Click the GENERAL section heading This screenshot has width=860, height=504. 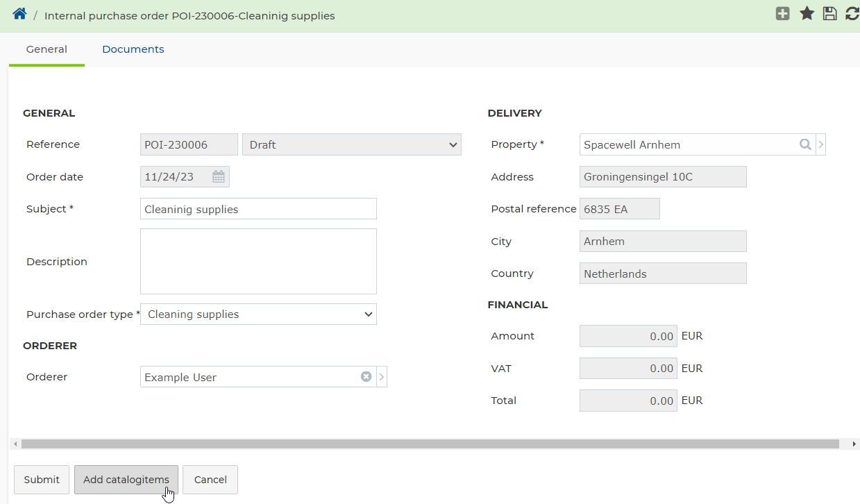[x=49, y=113]
